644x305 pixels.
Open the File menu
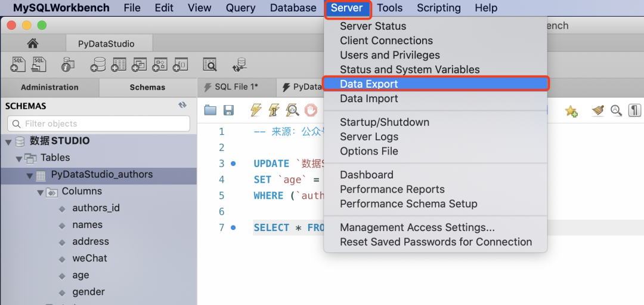pyautogui.click(x=132, y=8)
